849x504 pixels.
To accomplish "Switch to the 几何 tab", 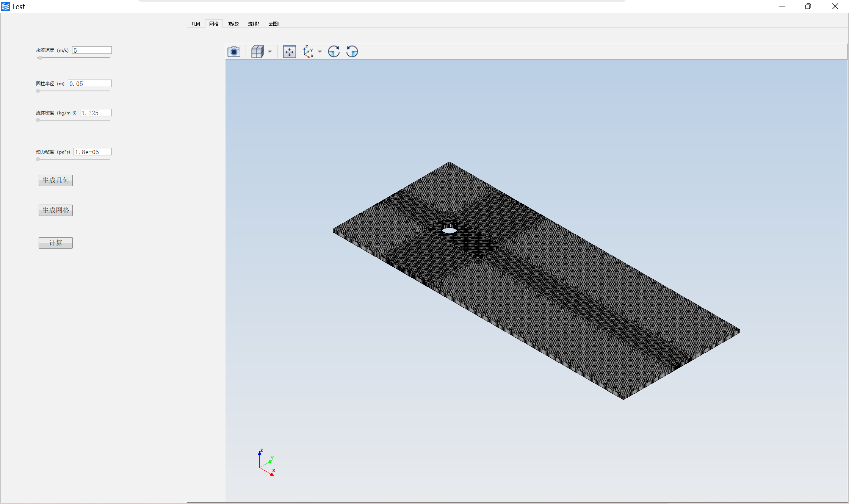I will point(196,24).
